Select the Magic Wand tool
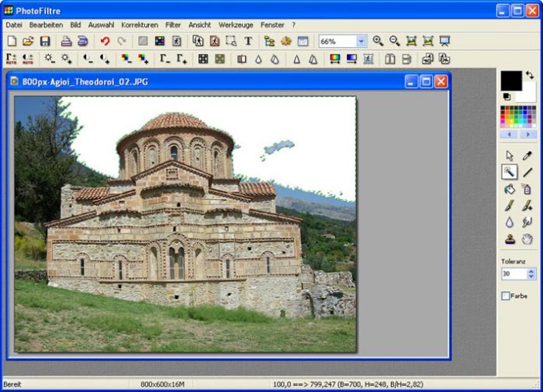The image size is (543, 392). [x=509, y=172]
